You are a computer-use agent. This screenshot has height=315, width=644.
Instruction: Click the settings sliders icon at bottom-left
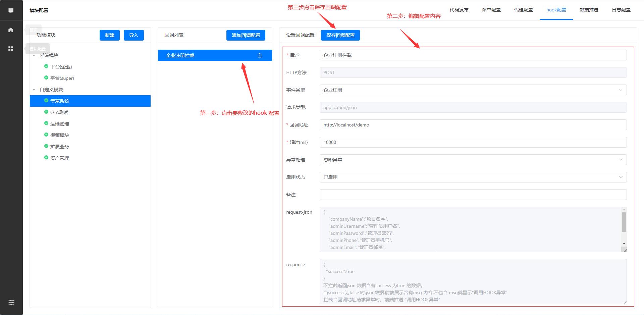coord(11,303)
